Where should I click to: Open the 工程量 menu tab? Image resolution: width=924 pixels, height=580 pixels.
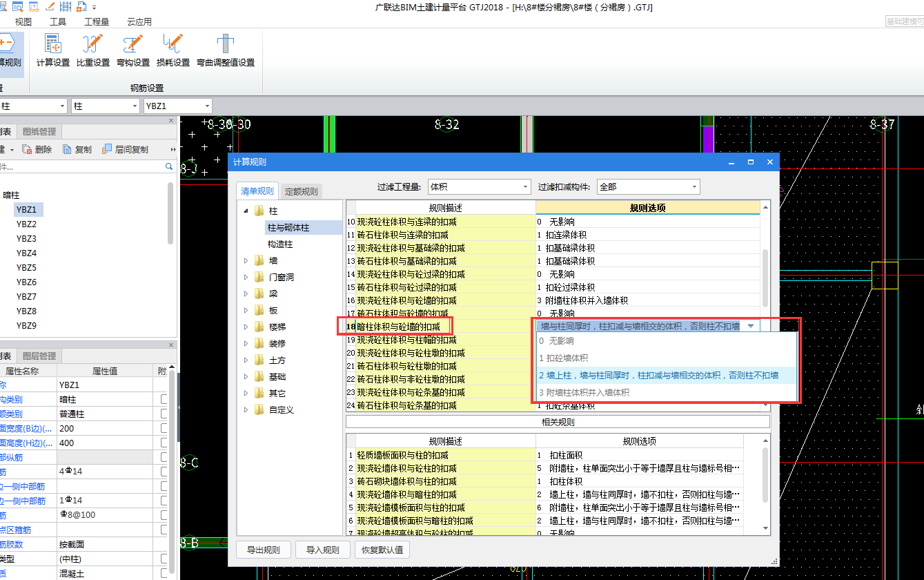[x=97, y=21]
